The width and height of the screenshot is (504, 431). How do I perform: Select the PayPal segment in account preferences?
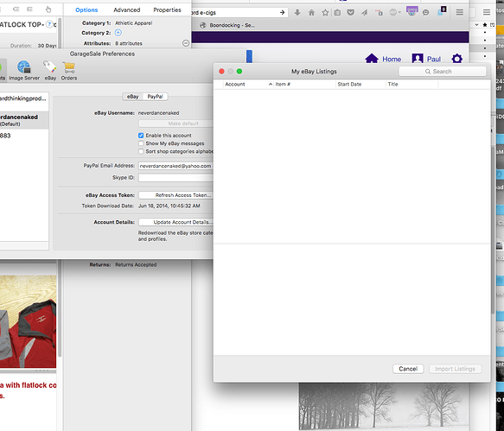tap(156, 97)
